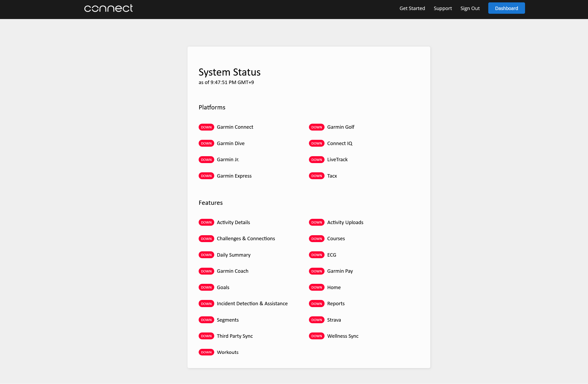Screen dimensions: 588x384
Task: Click Sign Out in the header
Action: (470, 8)
